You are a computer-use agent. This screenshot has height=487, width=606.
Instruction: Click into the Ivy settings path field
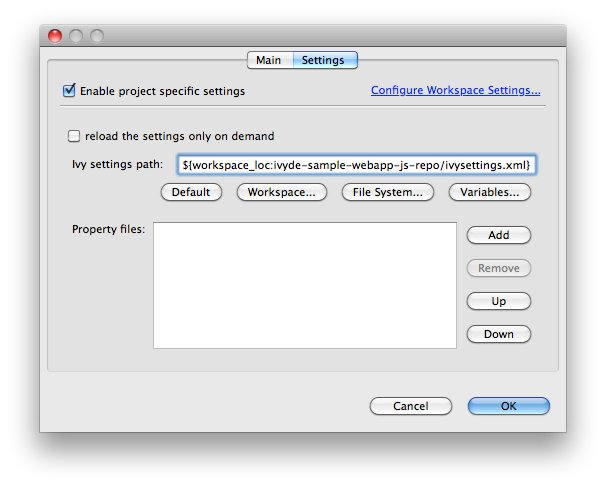[x=357, y=164]
